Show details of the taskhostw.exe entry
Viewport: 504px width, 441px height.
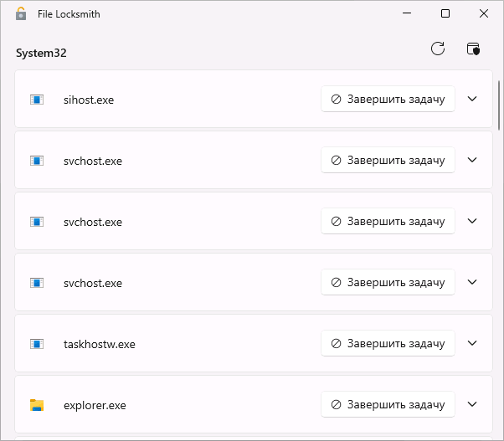(472, 343)
